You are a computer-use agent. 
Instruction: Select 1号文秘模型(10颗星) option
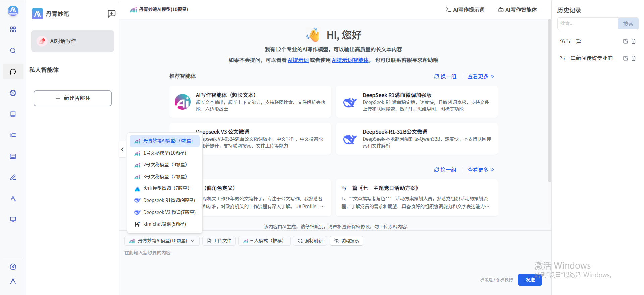(165, 153)
